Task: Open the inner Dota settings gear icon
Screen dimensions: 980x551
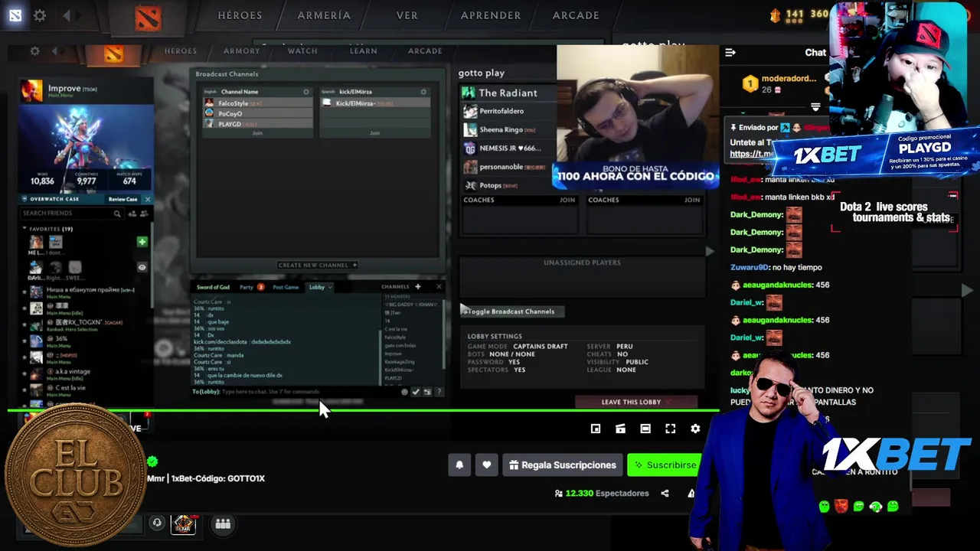Action: tap(34, 51)
